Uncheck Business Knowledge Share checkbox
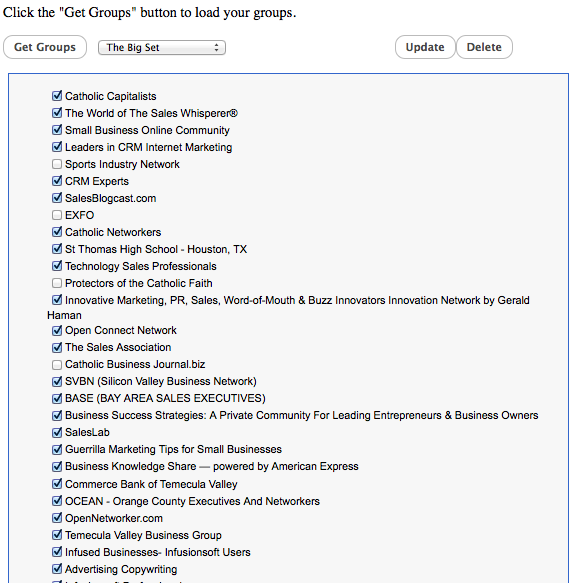The height and width of the screenshot is (583, 581). coord(57,466)
